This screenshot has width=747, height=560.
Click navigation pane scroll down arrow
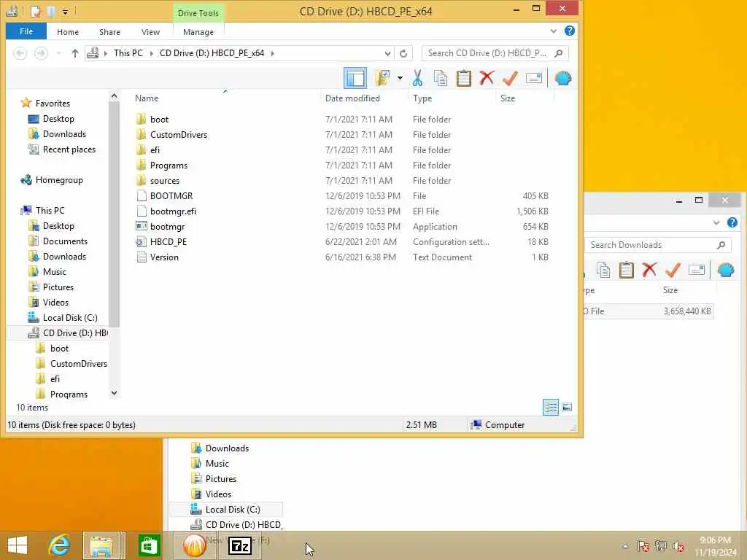coord(114,393)
